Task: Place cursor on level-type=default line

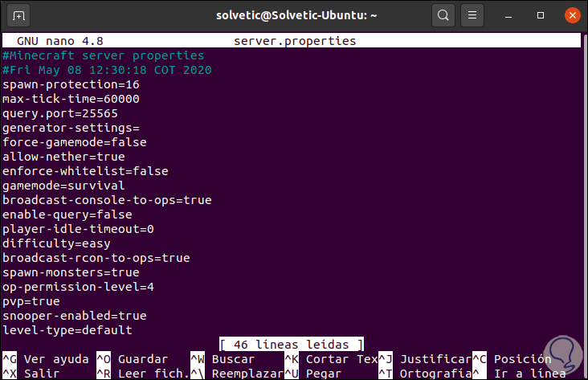Action: [67, 330]
